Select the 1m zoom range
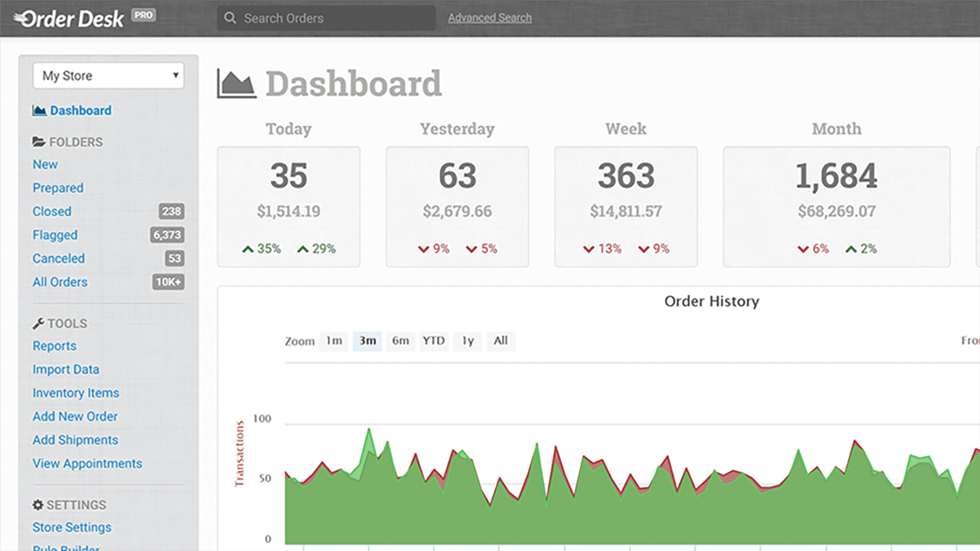 [334, 341]
